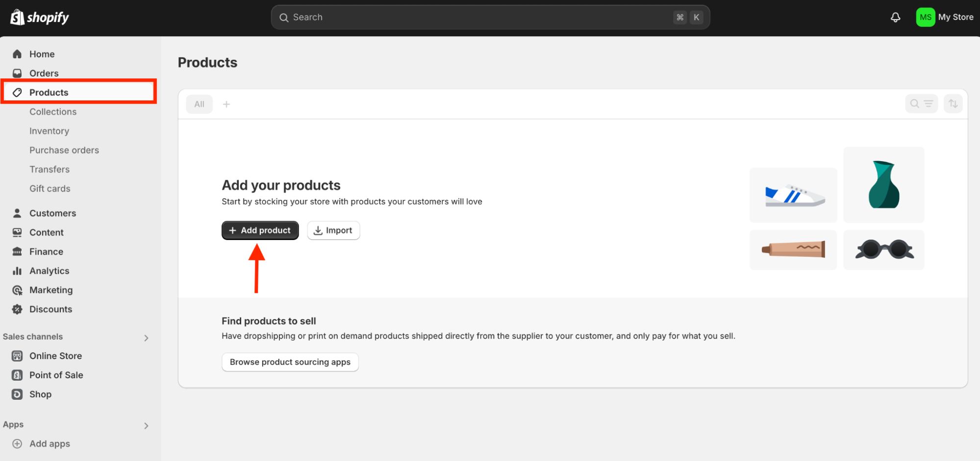
Task: Focus the top Search field
Action: (x=490, y=18)
